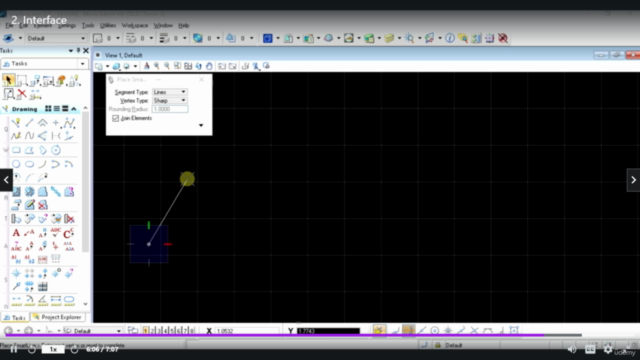This screenshot has height=360, width=640.
Task: Click the red X Delete Element tool
Action: pyautogui.click(x=22, y=94)
